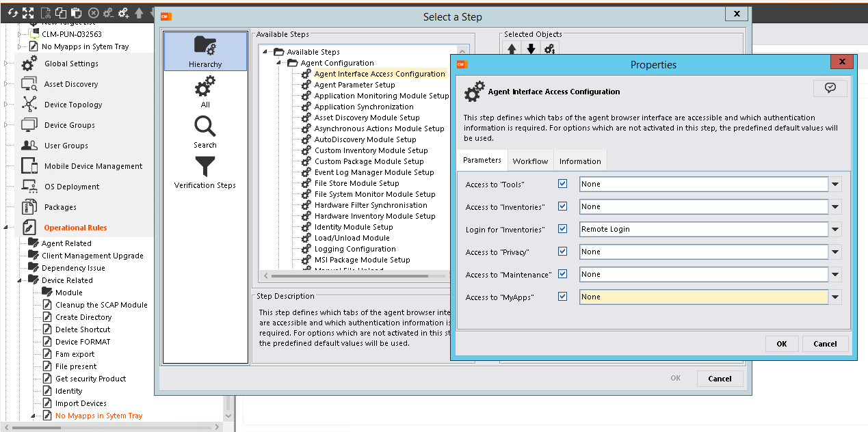The image size is (868, 432).
Task: Open the Client Management Upgrade folder
Action: pyautogui.click(x=92, y=256)
